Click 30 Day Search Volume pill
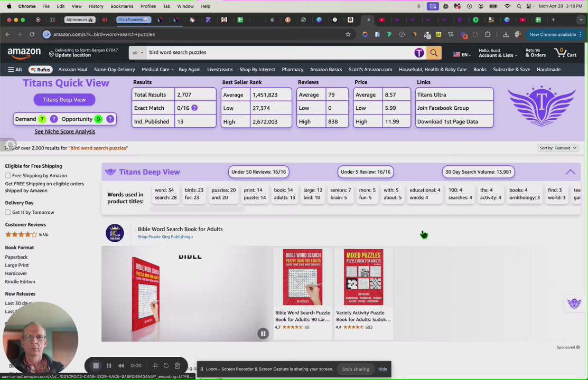Image resolution: width=588 pixels, height=380 pixels. click(x=478, y=172)
